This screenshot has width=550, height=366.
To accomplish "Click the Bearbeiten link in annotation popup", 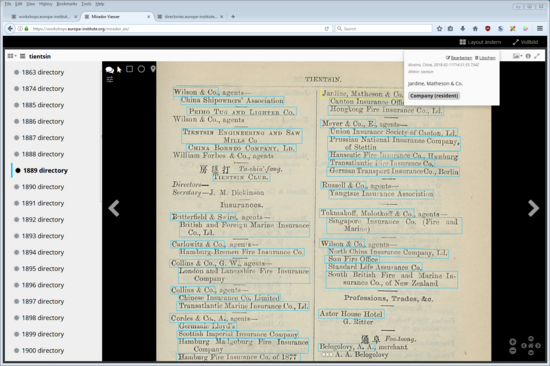I will (459, 58).
